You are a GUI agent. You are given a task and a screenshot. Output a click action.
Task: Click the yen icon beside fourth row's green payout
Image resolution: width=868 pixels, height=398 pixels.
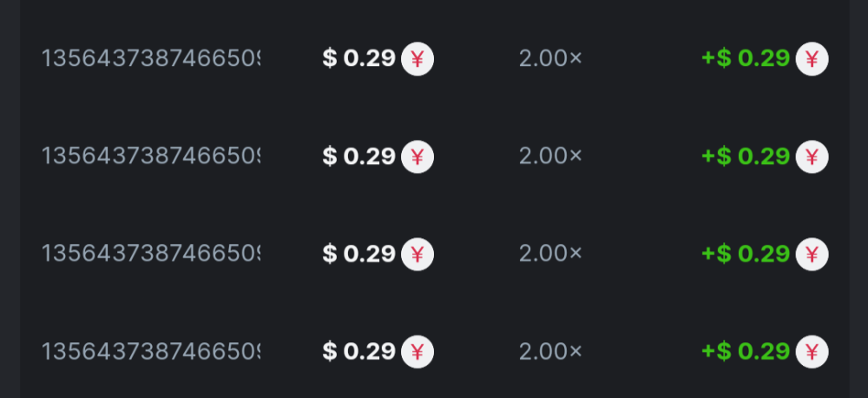[x=812, y=352]
